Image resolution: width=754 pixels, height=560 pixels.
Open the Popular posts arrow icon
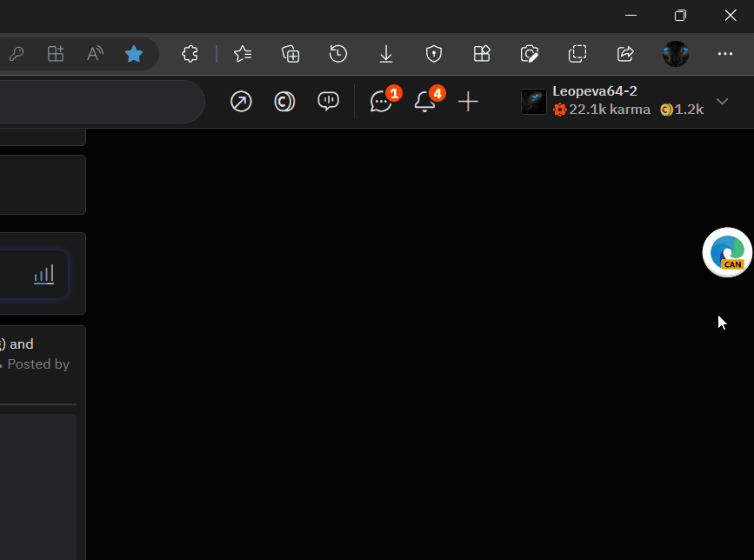pyautogui.click(x=241, y=102)
